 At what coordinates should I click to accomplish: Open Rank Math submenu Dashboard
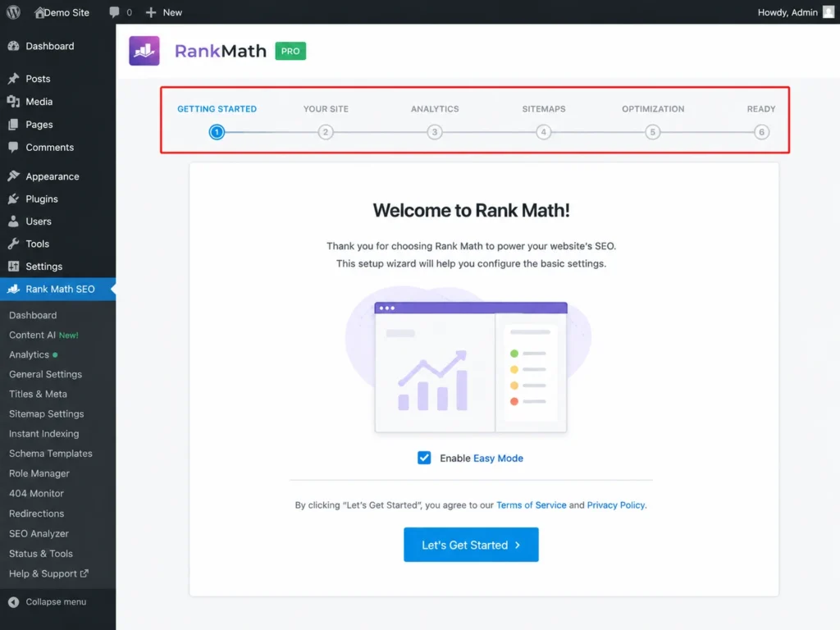(x=33, y=315)
